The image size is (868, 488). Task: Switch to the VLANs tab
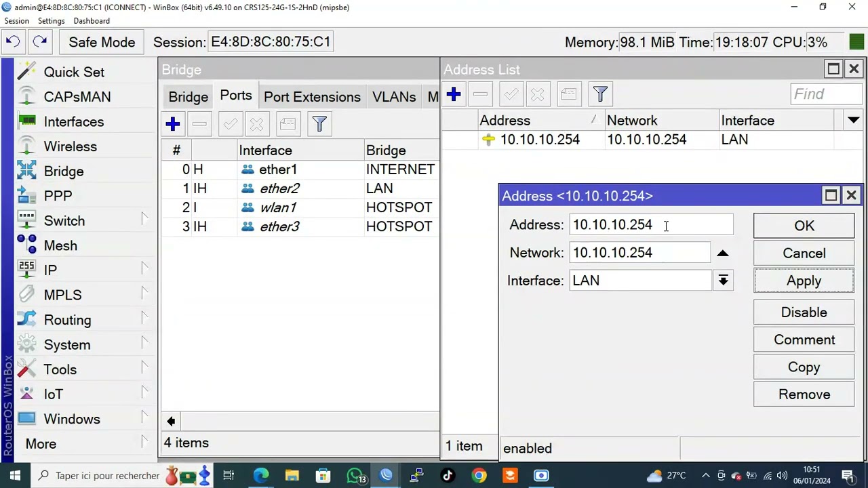coord(394,97)
